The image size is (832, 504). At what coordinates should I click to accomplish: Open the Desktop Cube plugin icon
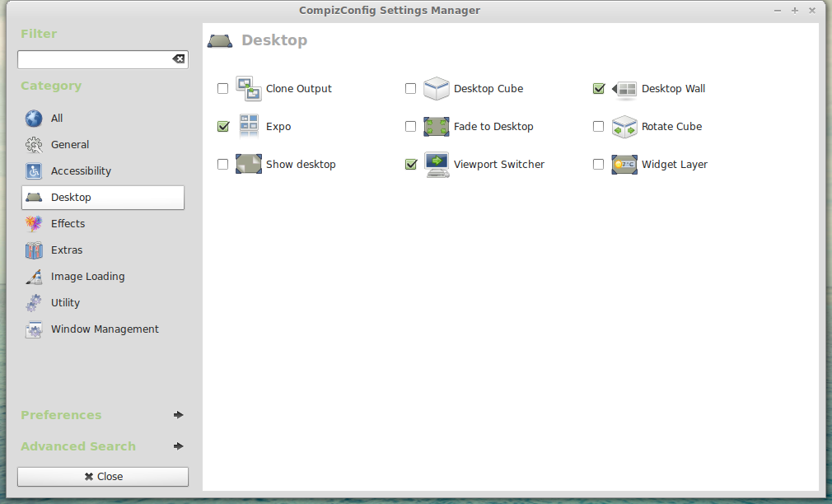[436, 88]
